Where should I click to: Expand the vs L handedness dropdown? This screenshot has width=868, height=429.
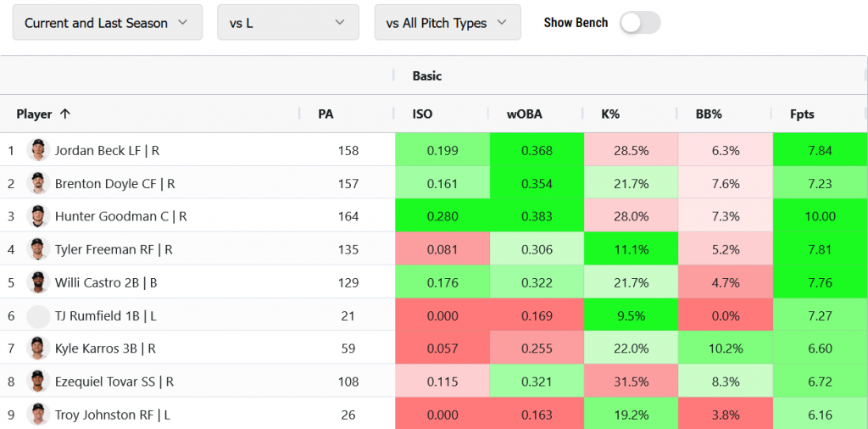point(288,23)
